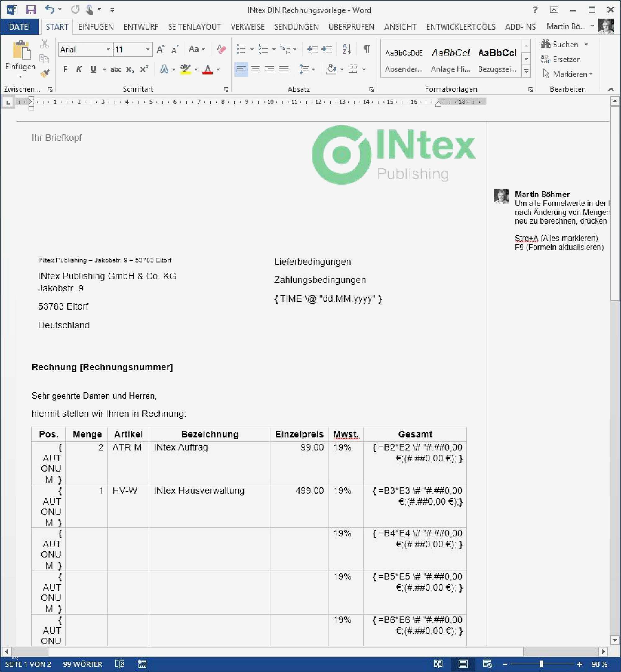Click the Increase Indent icon
Viewport: 621px width, 672px height.
[x=327, y=49]
